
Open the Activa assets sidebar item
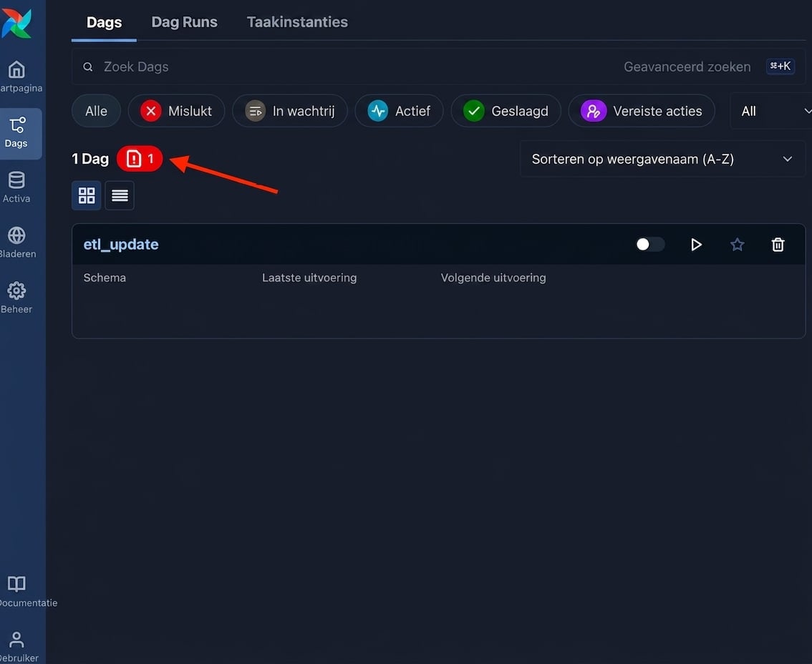(x=16, y=187)
